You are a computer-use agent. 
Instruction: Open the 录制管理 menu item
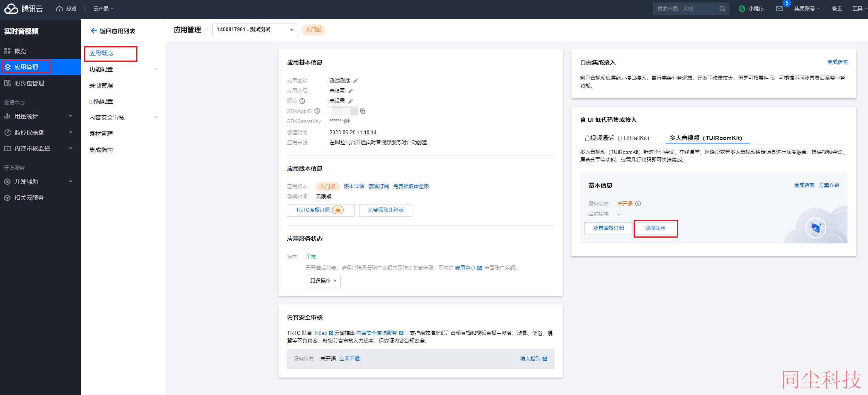coord(101,85)
